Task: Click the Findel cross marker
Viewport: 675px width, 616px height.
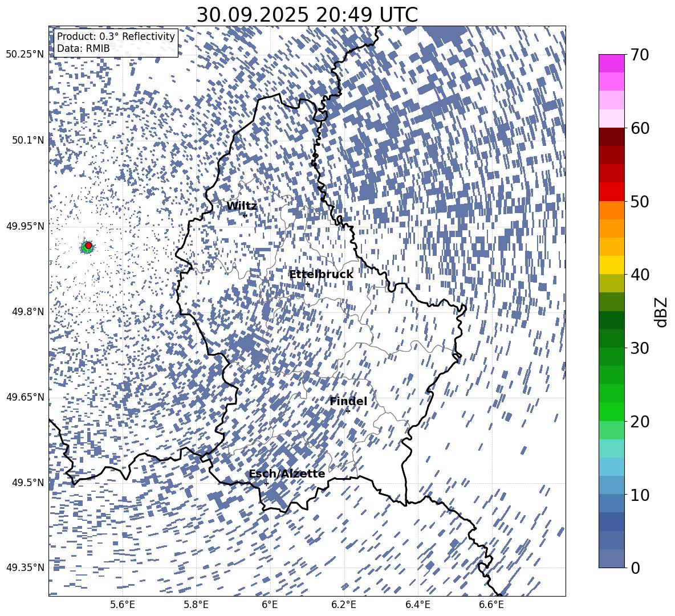Action: point(348,411)
